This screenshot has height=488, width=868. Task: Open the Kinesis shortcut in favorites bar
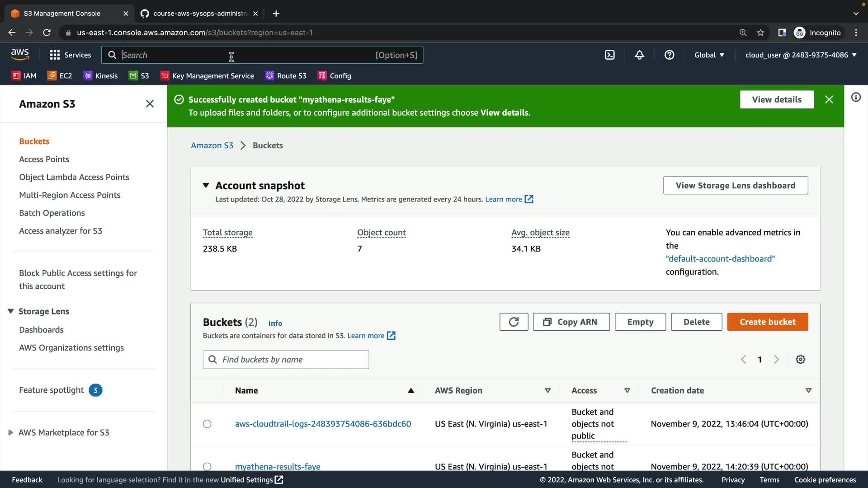pyautogui.click(x=100, y=76)
